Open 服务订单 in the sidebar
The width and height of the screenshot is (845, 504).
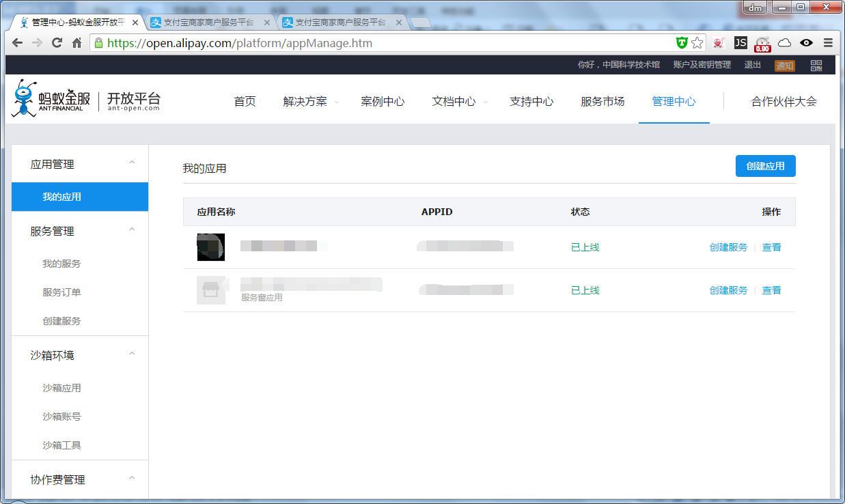point(61,292)
